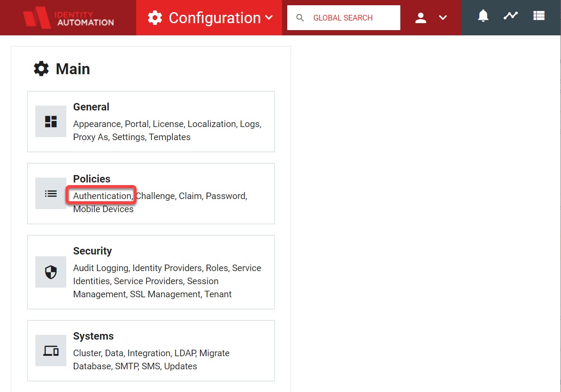Open SMS settings
The width and height of the screenshot is (561, 392).
151,366
